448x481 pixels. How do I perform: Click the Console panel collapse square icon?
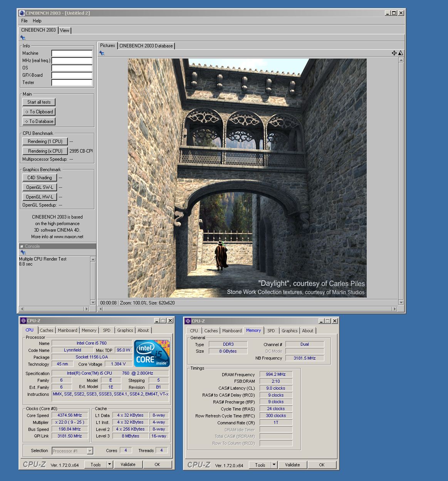pyautogui.click(x=22, y=246)
